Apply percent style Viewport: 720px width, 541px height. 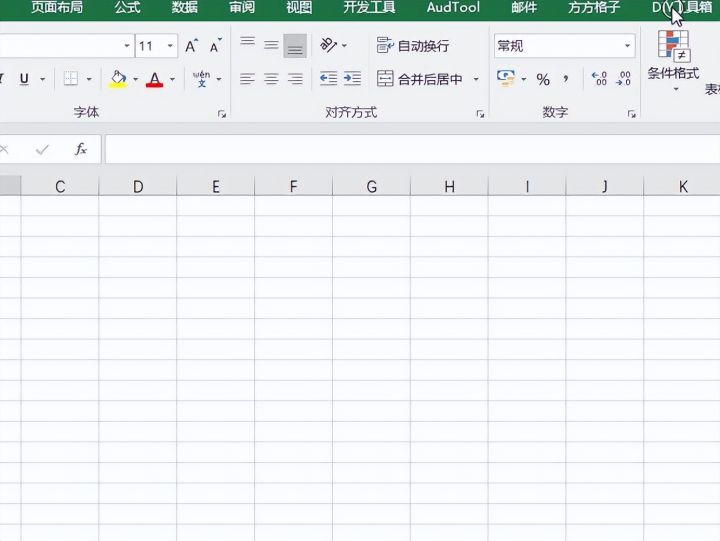click(x=543, y=79)
